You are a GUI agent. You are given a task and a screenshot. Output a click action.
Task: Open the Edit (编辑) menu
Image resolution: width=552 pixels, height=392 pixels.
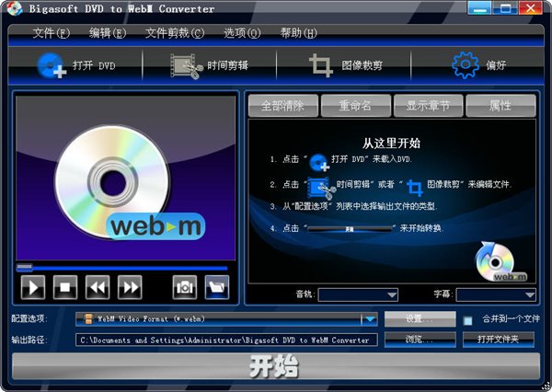click(108, 33)
